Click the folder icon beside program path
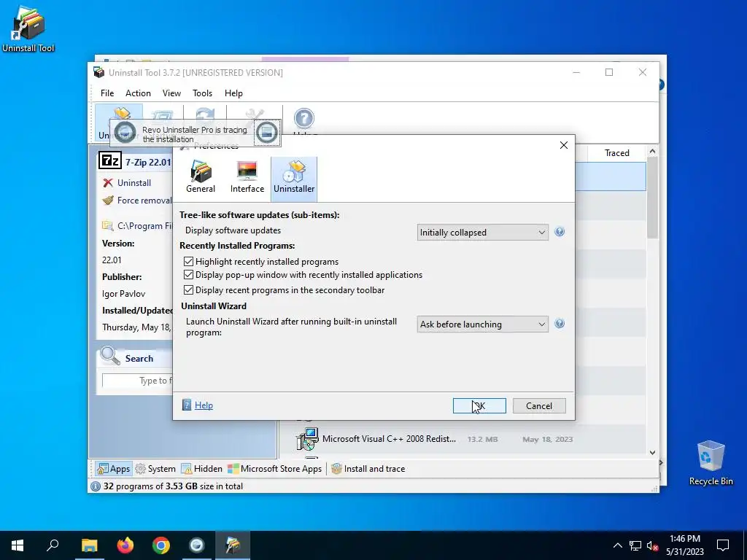The image size is (747, 560). [x=108, y=226]
